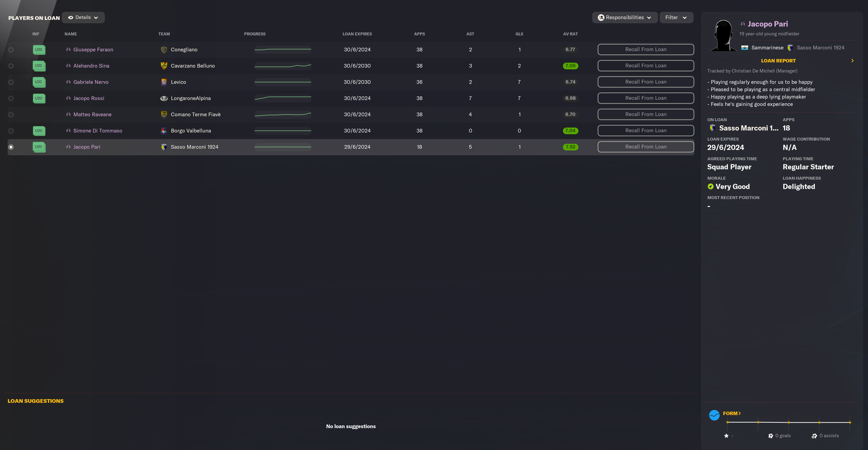
Task: Click the Levico team crest icon
Action: coord(164,82)
